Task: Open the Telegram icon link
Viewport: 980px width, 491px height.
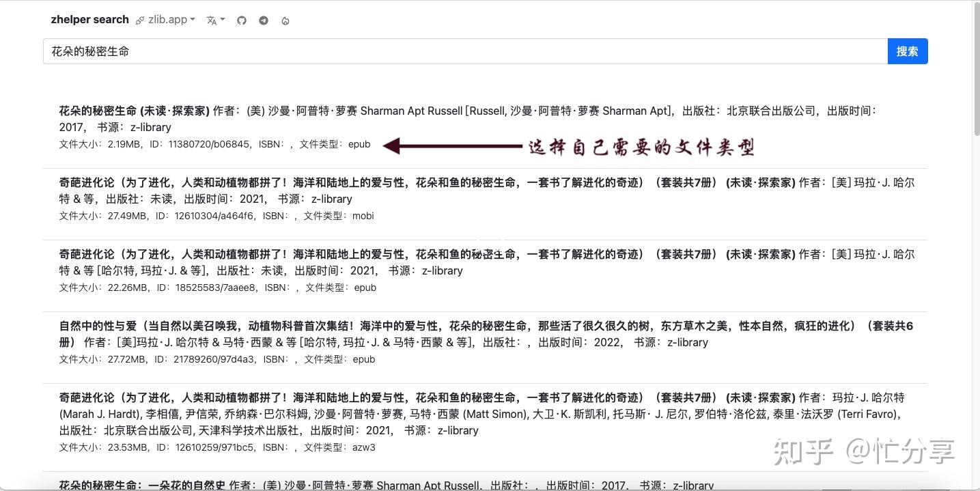Action: click(x=263, y=20)
